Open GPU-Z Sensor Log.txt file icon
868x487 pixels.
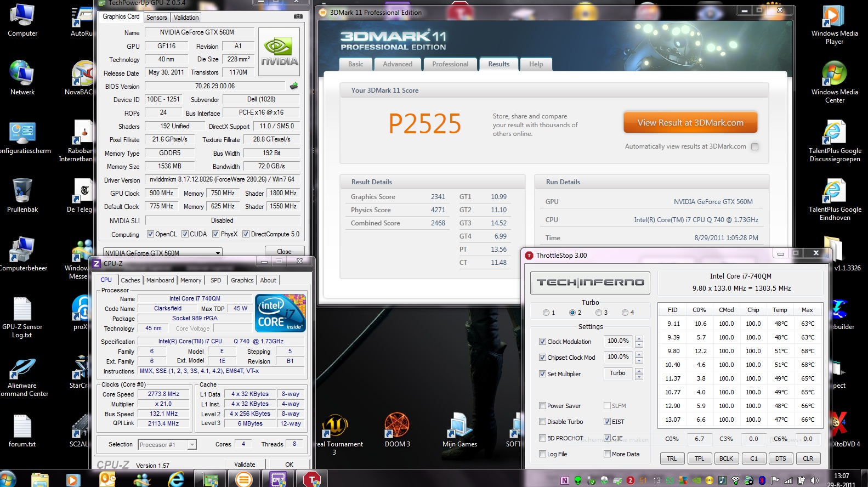[x=22, y=317]
